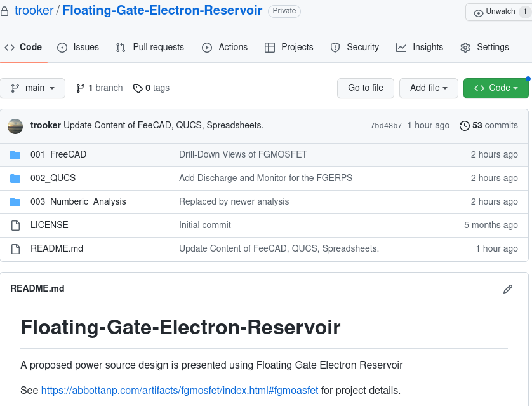Switch to the Issues tab

coord(78,48)
